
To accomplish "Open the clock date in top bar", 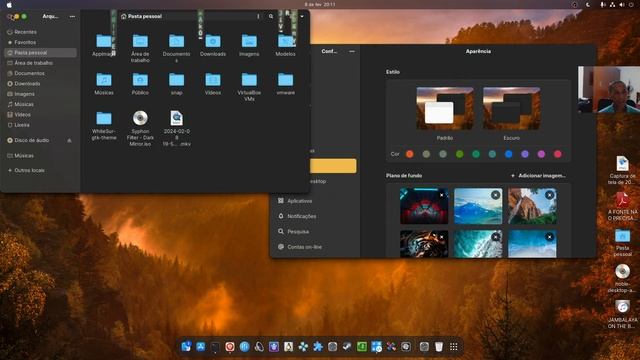I will point(320,4).
